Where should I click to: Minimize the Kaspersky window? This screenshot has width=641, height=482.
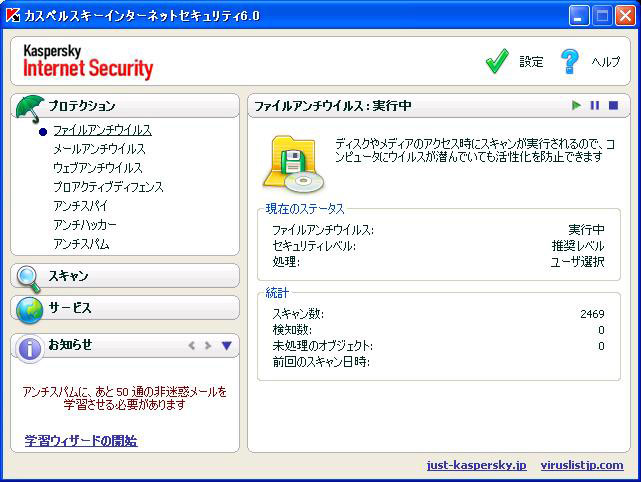tap(578, 16)
